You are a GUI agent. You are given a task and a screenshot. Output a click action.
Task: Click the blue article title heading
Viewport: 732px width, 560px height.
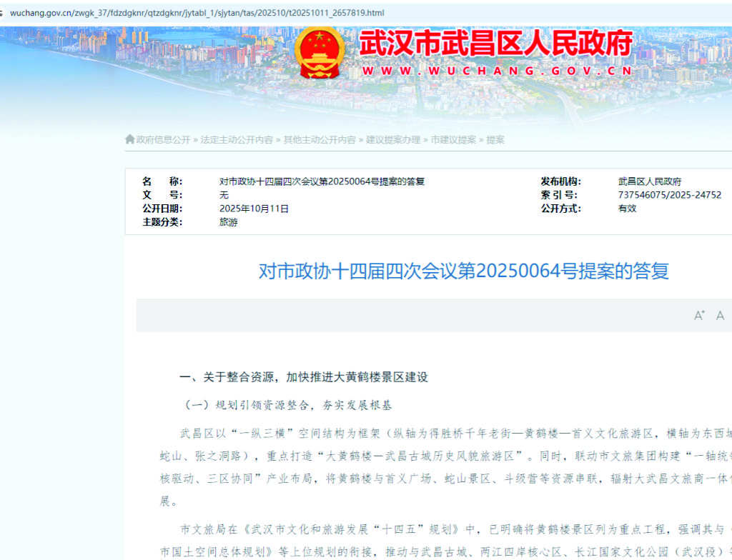(x=463, y=271)
